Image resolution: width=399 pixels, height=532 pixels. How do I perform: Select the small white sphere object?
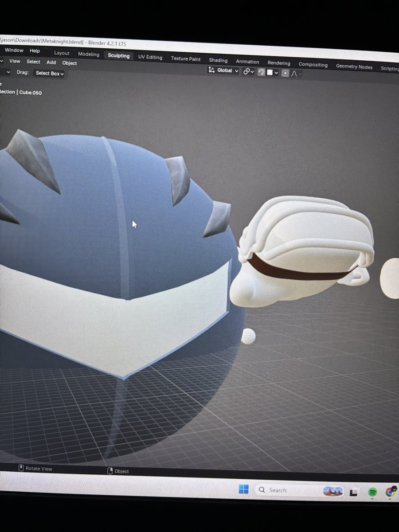click(248, 336)
